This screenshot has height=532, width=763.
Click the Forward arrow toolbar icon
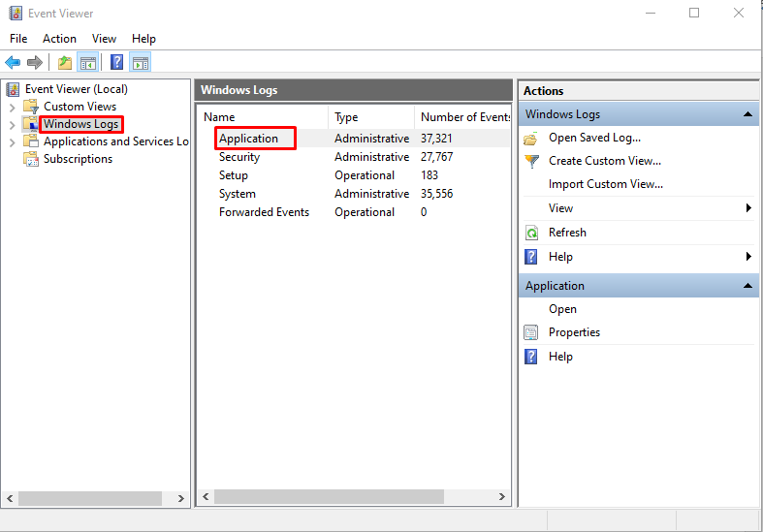click(35, 63)
